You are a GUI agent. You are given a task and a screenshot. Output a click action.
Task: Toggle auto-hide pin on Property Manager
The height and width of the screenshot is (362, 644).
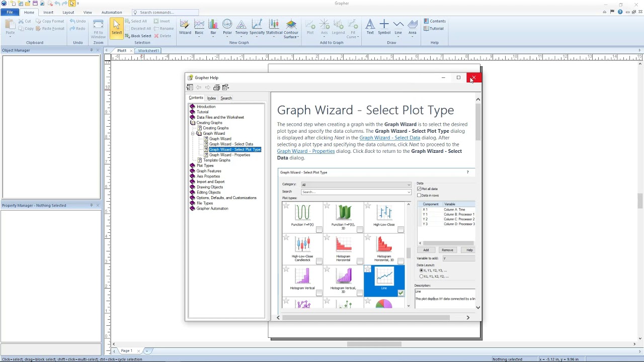91,205
